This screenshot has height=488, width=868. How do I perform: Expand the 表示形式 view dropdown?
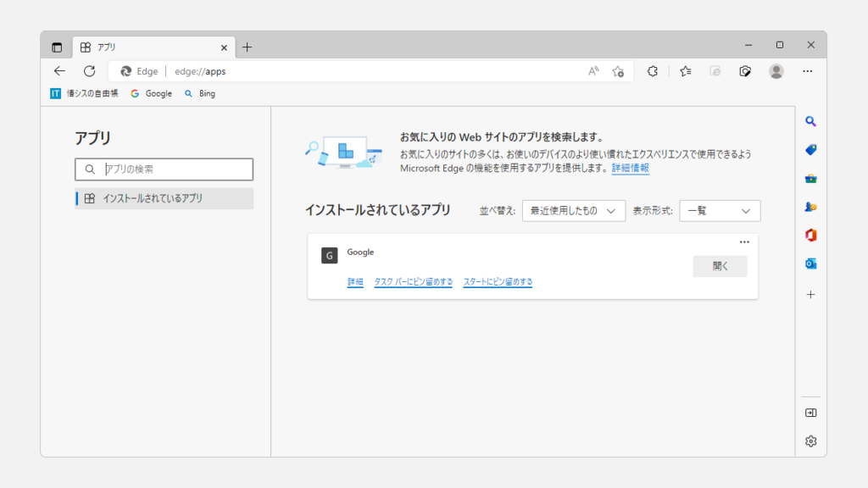[x=720, y=211]
